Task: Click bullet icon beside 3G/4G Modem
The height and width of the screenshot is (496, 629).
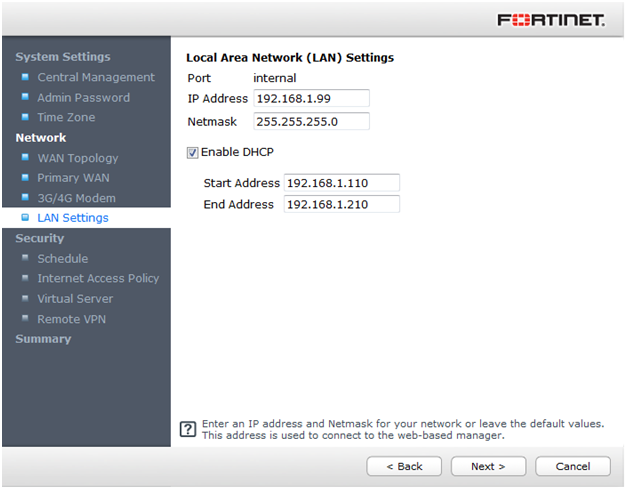Action: click(x=25, y=197)
